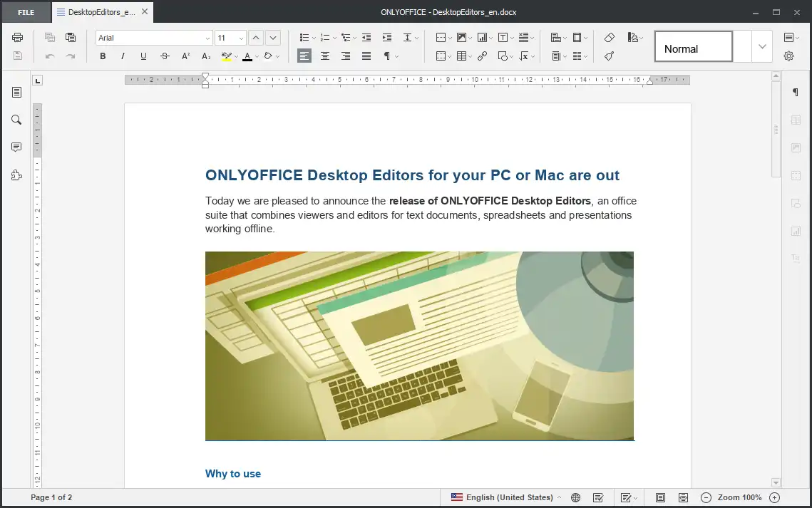Viewport: 812px width, 508px height.
Task: Align paragraph to the right
Action: (x=346, y=56)
